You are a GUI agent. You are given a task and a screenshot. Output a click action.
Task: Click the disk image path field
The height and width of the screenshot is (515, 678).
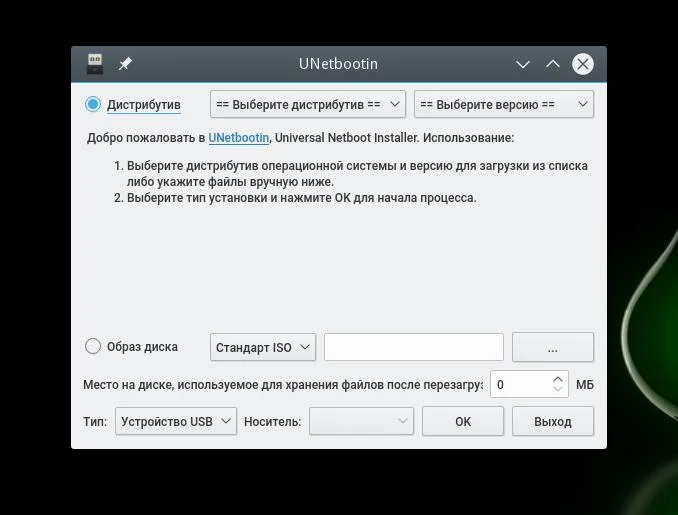coord(414,347)
